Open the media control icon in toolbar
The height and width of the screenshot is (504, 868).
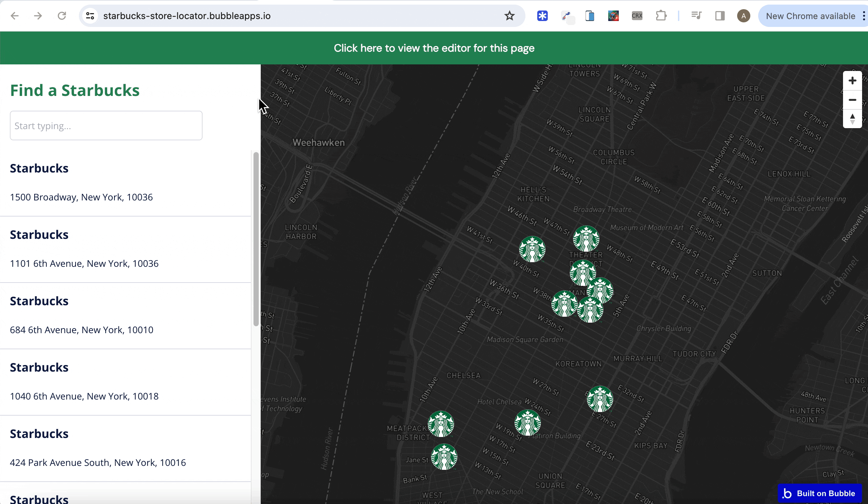tap(696, 16)
